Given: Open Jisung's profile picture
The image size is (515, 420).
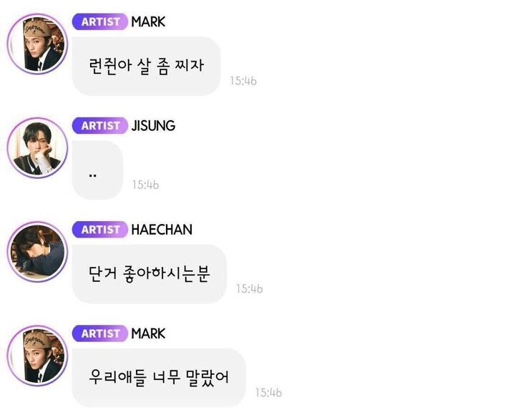Looking at the screenshot, I should pyautogui.click(x=37, y=147).
